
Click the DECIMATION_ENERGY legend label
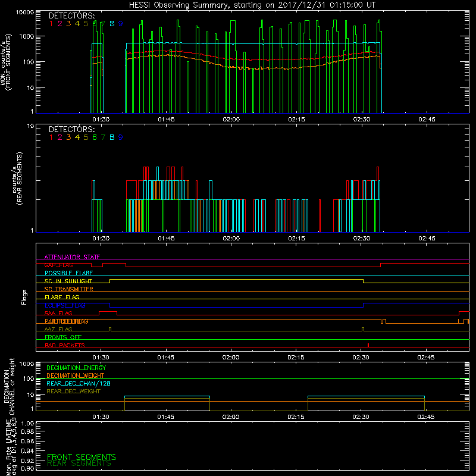76,368
